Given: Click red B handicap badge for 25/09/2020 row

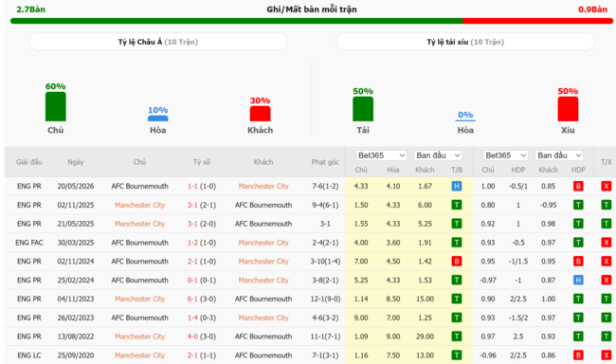Looking at the screenshot, I should 578,355.
